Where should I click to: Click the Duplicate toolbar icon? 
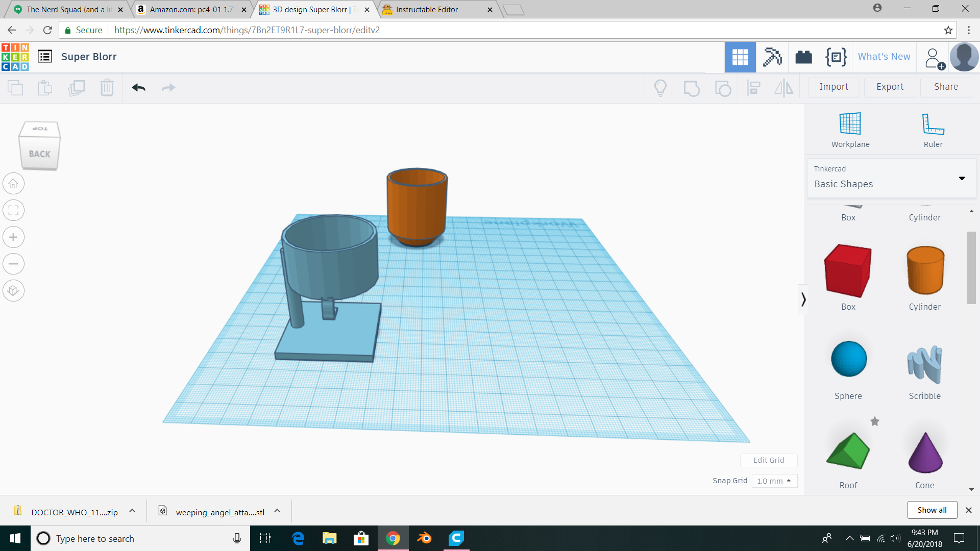point(77,88)
